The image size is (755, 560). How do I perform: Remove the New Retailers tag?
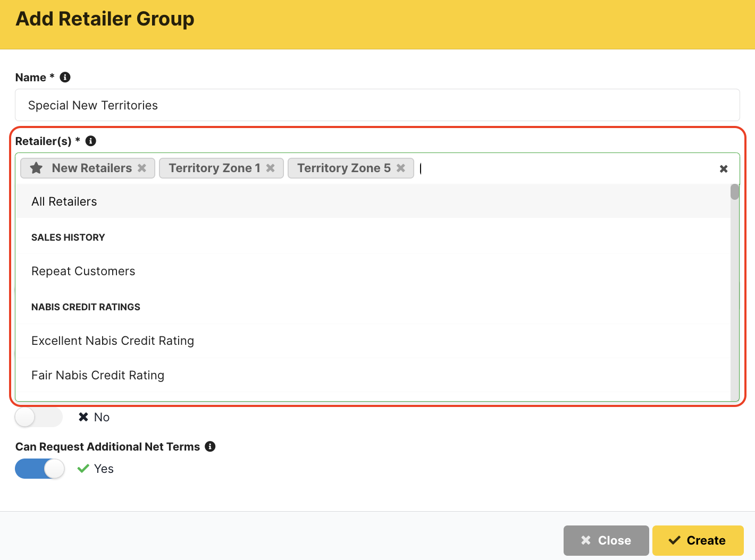click(142, 168)
